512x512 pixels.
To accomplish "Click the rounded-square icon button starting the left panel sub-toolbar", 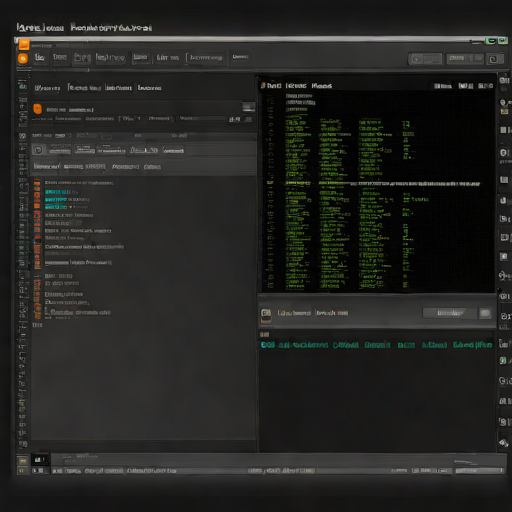I will click(38, 150).
